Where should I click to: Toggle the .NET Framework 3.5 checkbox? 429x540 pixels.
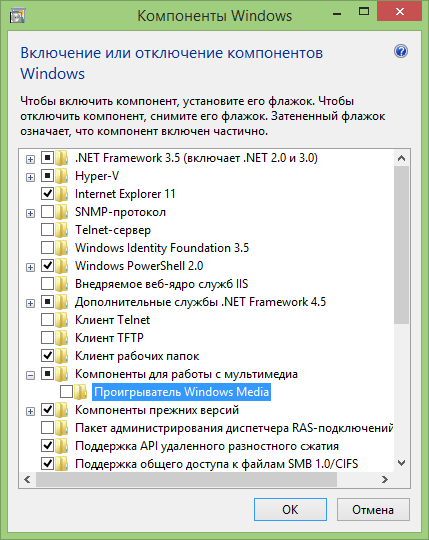point(48,158)
